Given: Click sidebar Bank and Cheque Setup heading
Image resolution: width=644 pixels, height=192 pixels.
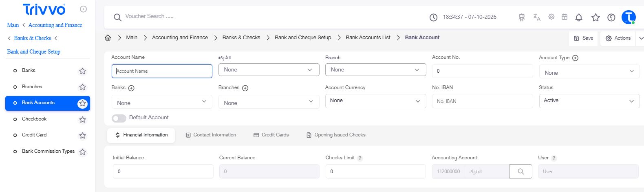Looking at the screenshot, I should [33, 52].
